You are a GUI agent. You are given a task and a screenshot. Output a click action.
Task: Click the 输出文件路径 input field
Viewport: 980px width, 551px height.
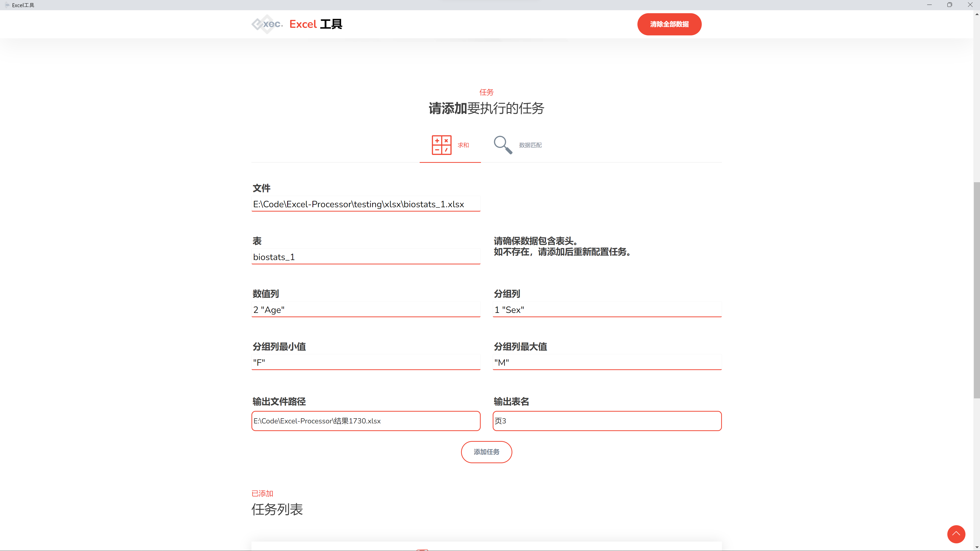366,421
